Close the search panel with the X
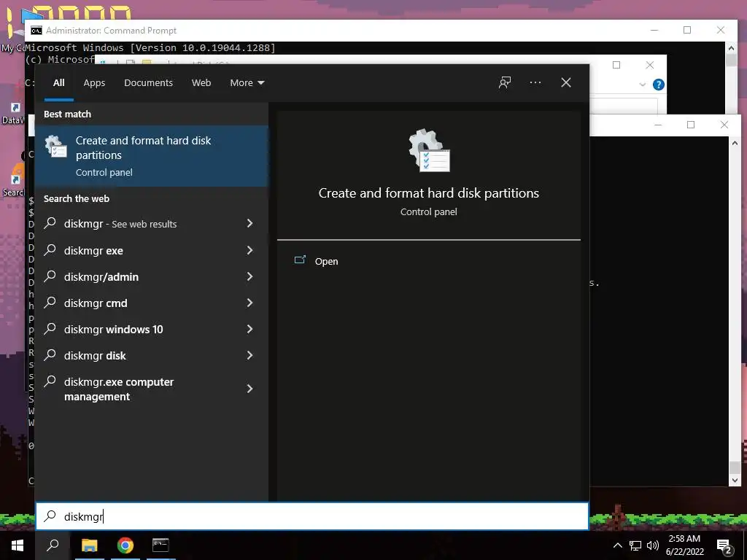 tap(566, 82)
